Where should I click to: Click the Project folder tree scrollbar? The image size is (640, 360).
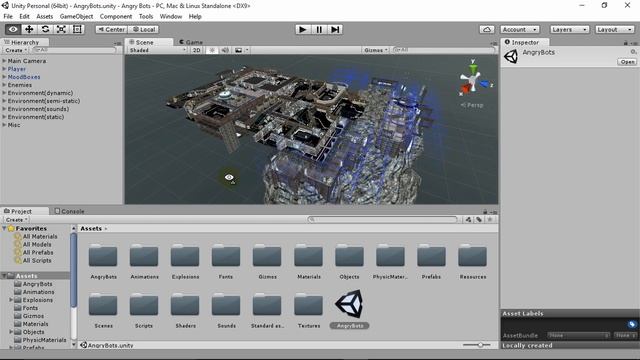coord(73,269)
